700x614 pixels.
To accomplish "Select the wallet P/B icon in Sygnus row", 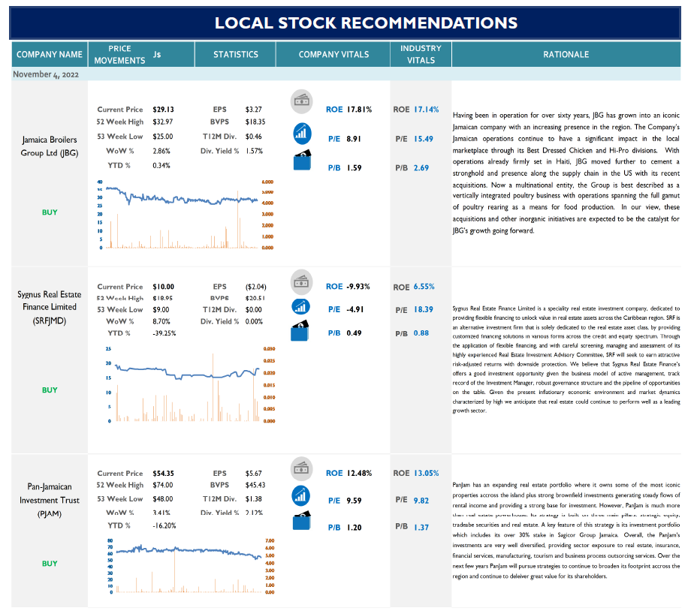I will [300, 331].
